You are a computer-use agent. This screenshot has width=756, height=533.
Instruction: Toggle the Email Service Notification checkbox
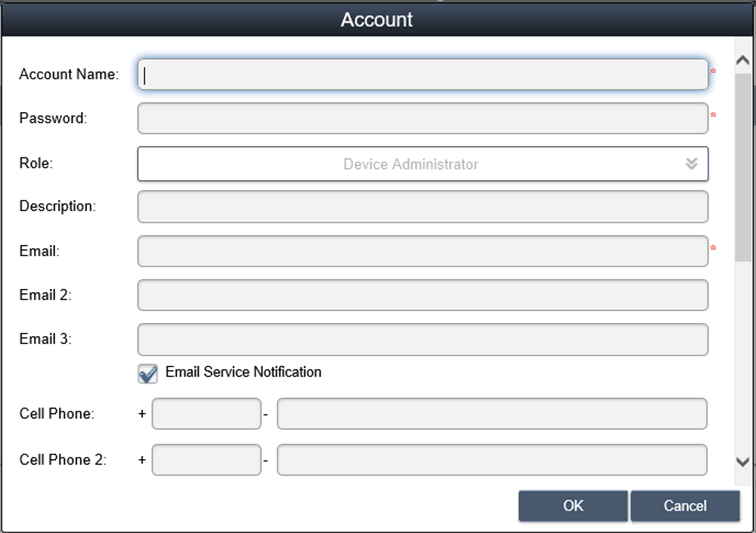148,374
